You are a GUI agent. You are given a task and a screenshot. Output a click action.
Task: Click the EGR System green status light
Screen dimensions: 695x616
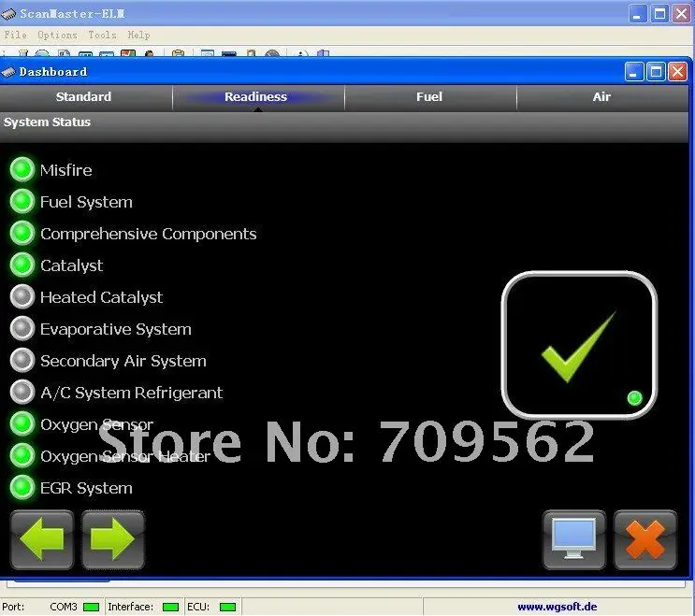[x=22, y=487]
